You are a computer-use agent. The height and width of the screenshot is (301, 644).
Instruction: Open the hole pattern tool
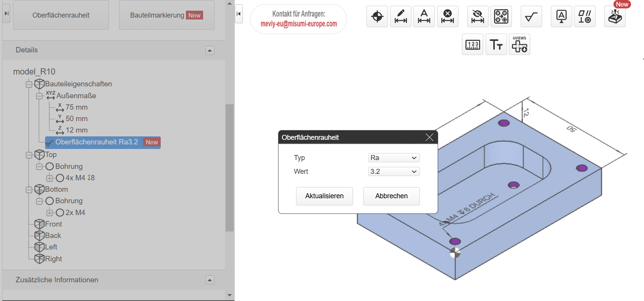501,16
